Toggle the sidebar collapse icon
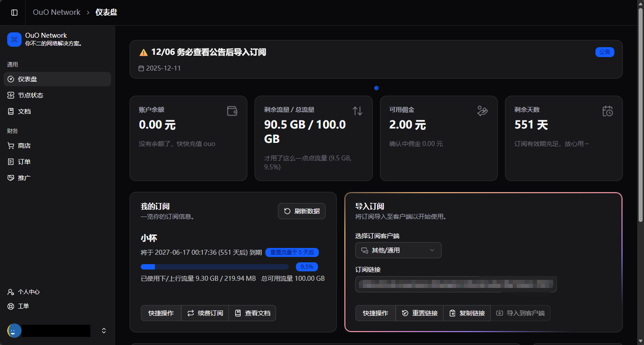 [x=14, y=13]
